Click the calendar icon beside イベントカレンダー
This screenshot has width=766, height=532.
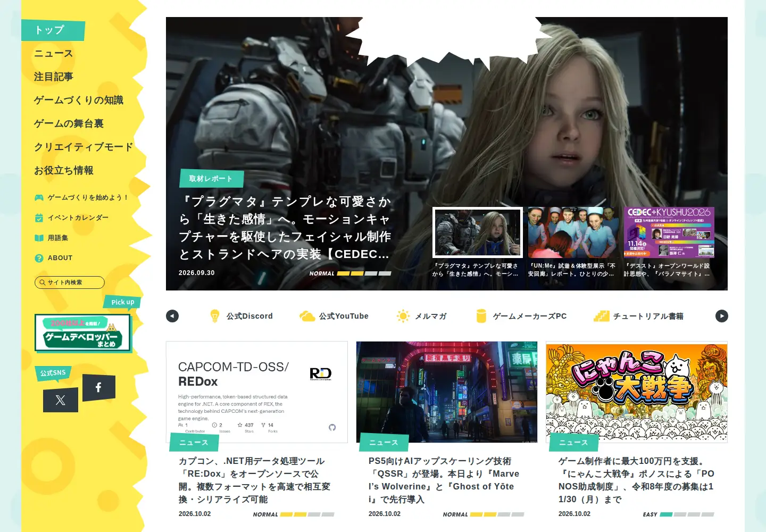(39, 218)
